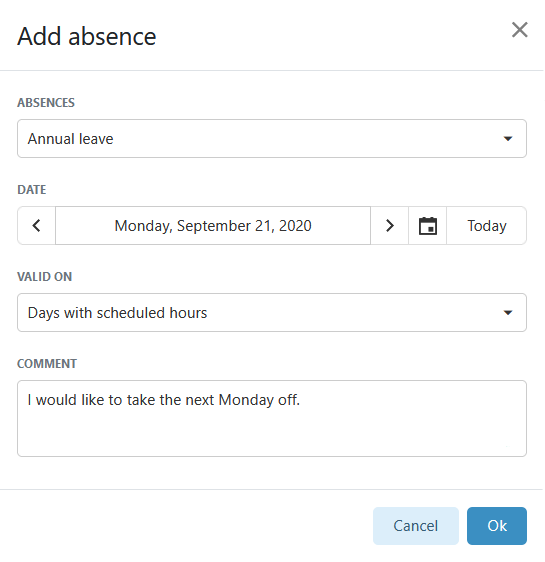Click the Add absence dialog title
The width and height of the screenshot is (545, 562).
point(87,37)
